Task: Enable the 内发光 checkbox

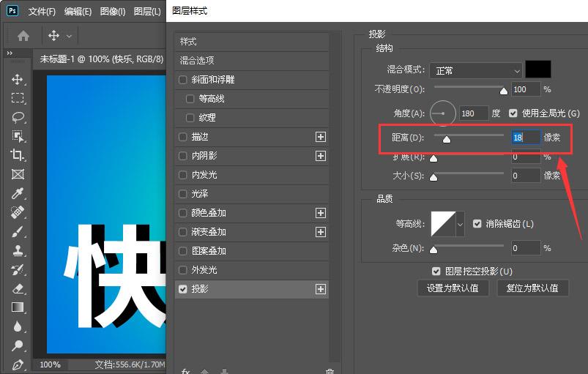Action: click(182, 175)
